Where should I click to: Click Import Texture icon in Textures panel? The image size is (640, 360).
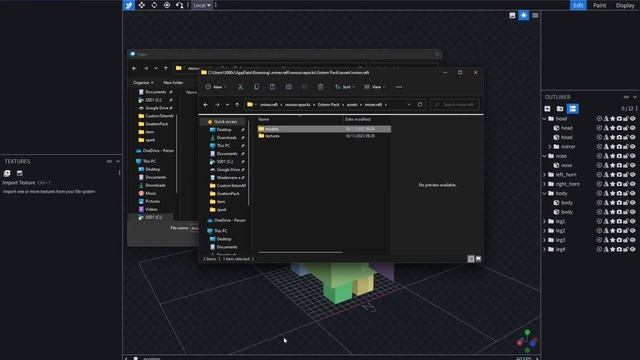7,173
